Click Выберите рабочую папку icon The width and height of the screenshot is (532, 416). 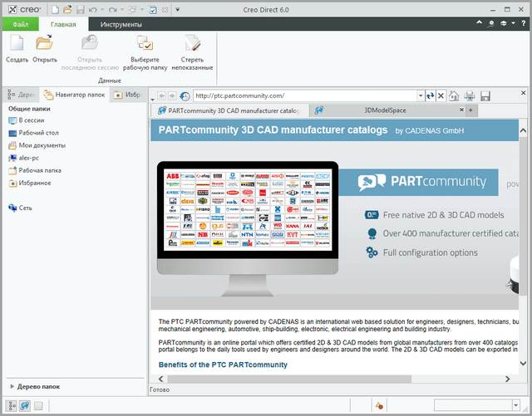pyautogui.click(x=145, y=45)
